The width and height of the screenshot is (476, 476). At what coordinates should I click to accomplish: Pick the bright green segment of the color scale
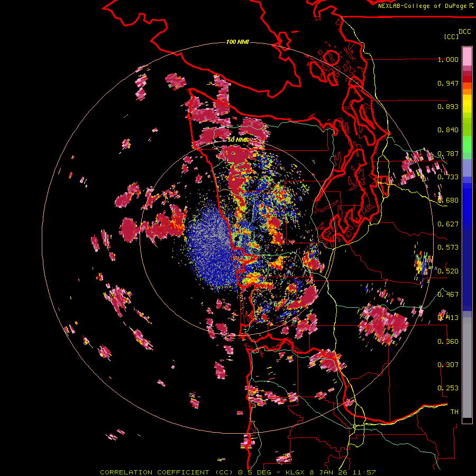coord(467,144)
